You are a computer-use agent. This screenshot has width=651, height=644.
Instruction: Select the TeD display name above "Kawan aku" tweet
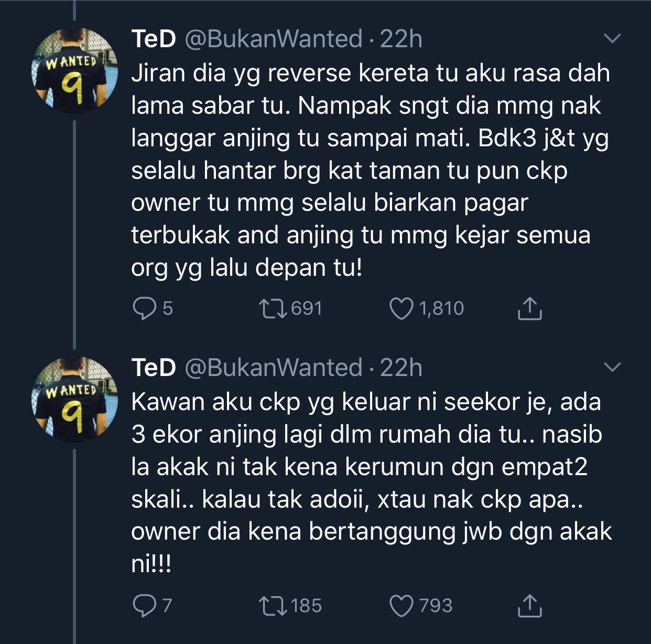click(154, 368)
